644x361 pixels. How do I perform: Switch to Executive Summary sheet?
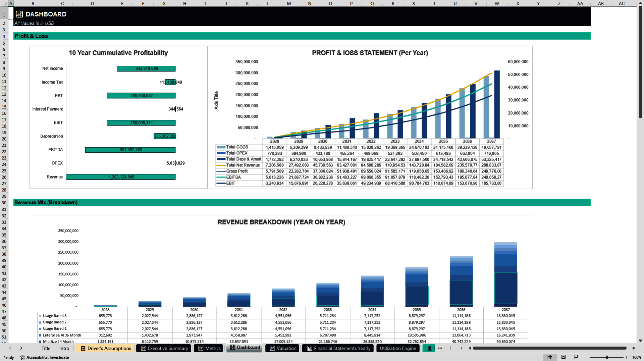[164, 348]
